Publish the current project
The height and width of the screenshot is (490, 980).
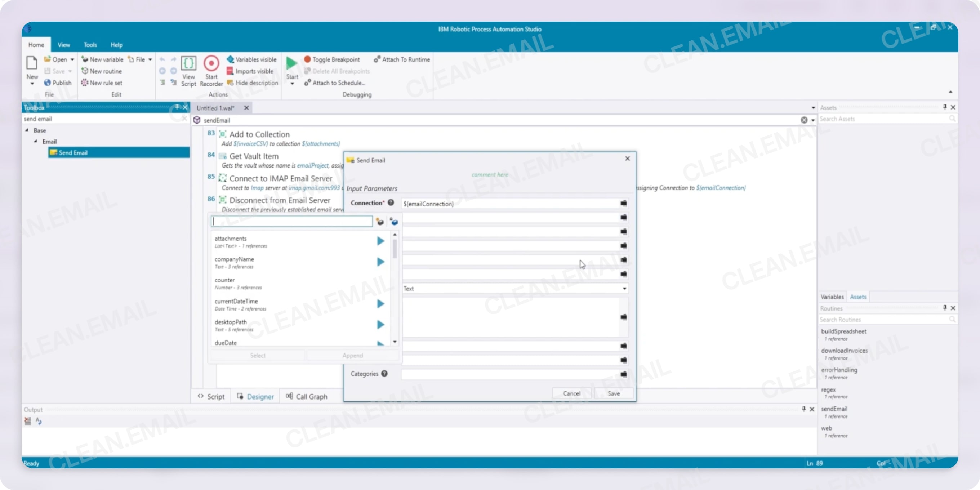click(58, 83)
